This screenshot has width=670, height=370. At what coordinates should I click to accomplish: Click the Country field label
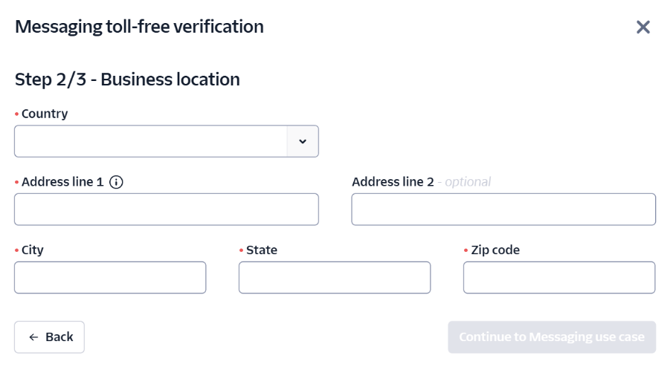[45, 114]
